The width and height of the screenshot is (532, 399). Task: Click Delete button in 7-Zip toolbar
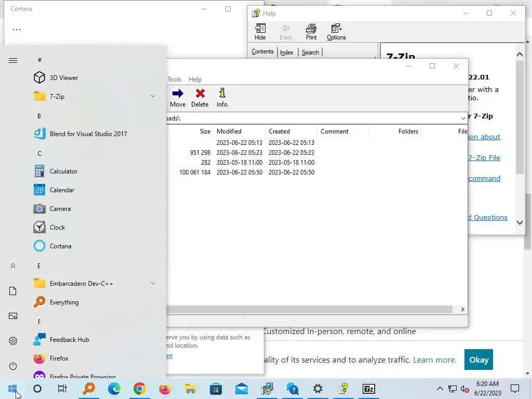pos(200,98)
